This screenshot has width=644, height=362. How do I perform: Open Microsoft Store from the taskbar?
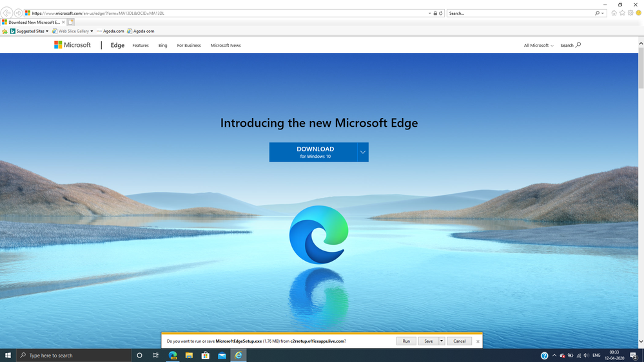pos(206,356)
